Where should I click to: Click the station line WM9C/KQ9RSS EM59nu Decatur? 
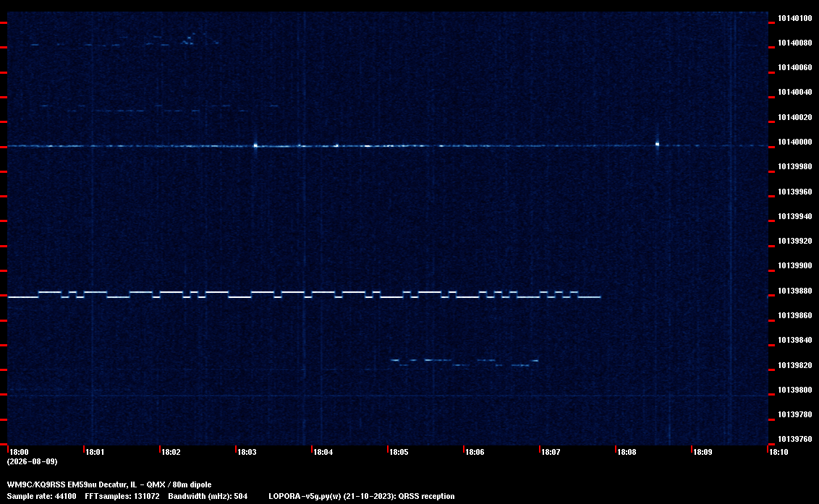coord(109,484)
